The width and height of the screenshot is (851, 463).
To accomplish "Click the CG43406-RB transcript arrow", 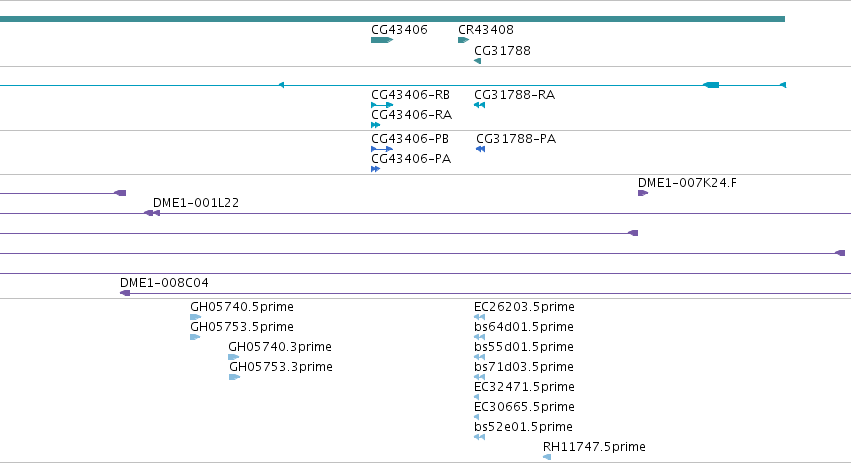I will pyautogui.click(x=382, y=105).
